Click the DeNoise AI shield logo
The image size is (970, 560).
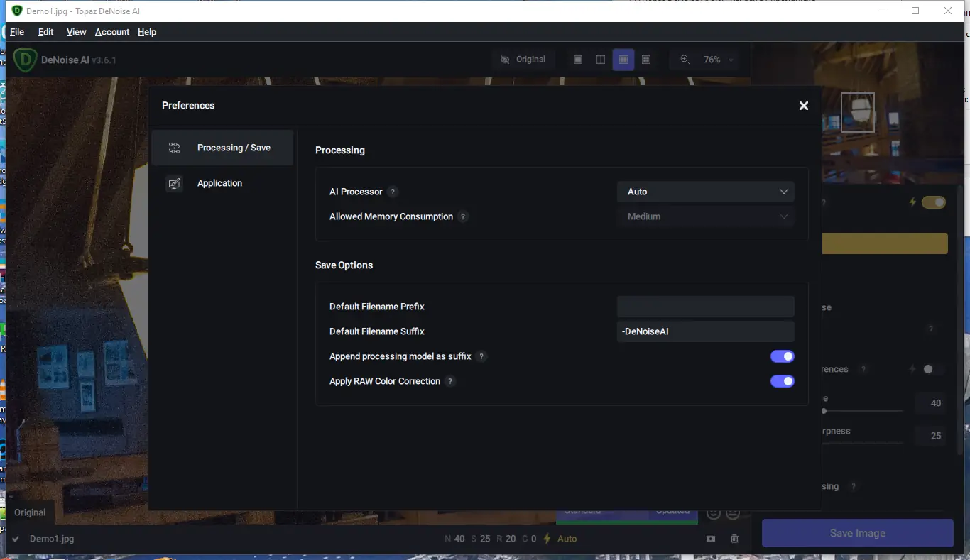25,60
